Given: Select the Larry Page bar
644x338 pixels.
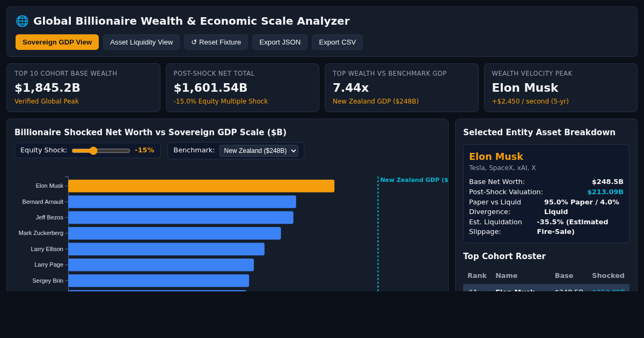Looking at the screenshot, I should (x=161, y=264).
